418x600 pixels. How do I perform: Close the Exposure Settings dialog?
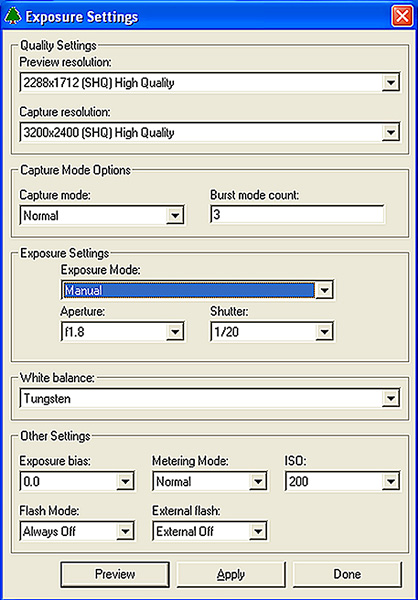coord(402,17)
